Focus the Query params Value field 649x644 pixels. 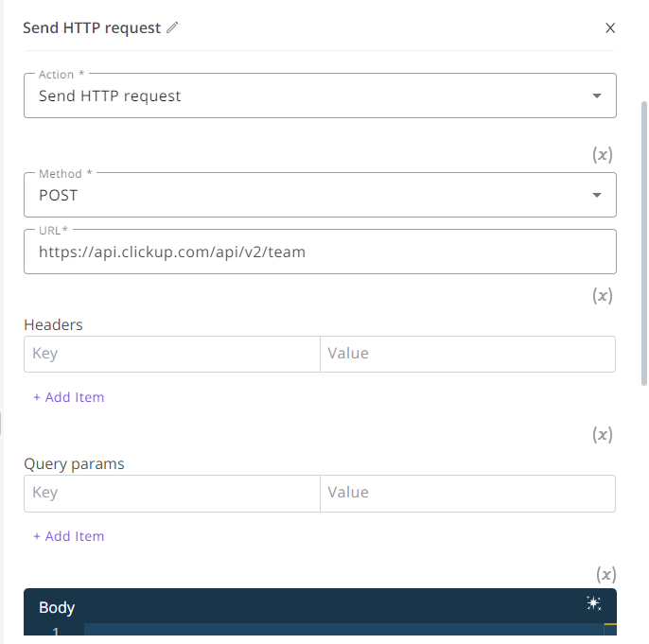[x=467, y=493]
